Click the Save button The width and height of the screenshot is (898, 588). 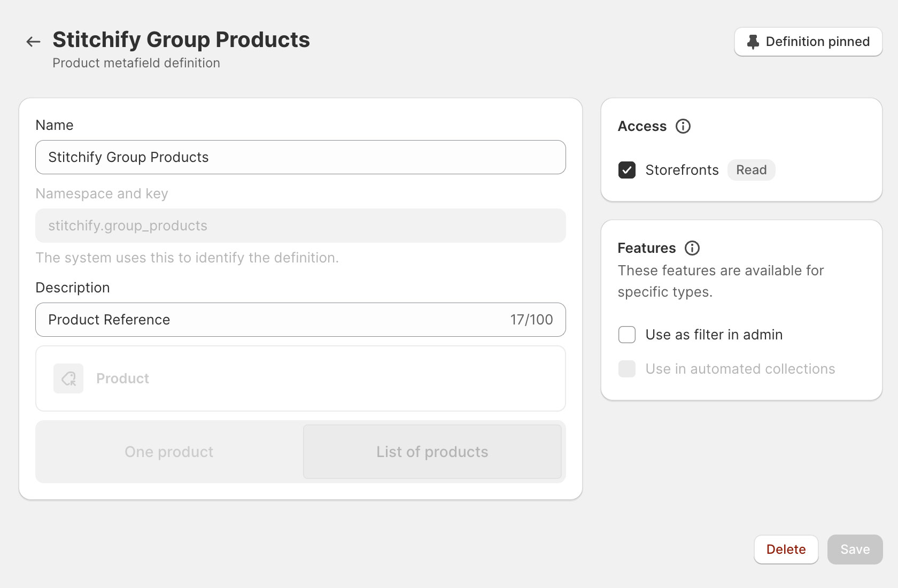[x=855, y=550]
